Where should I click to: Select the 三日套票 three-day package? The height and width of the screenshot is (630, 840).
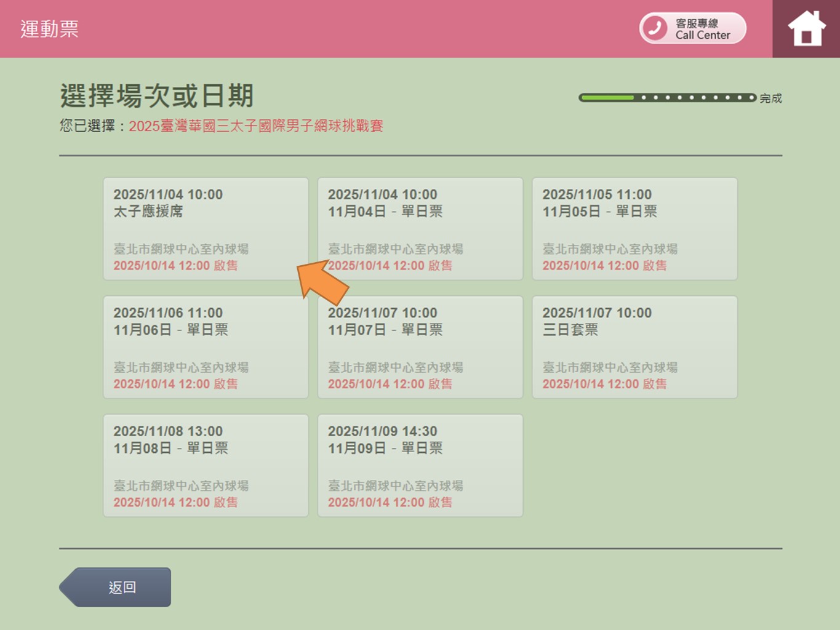coord(634,347)
